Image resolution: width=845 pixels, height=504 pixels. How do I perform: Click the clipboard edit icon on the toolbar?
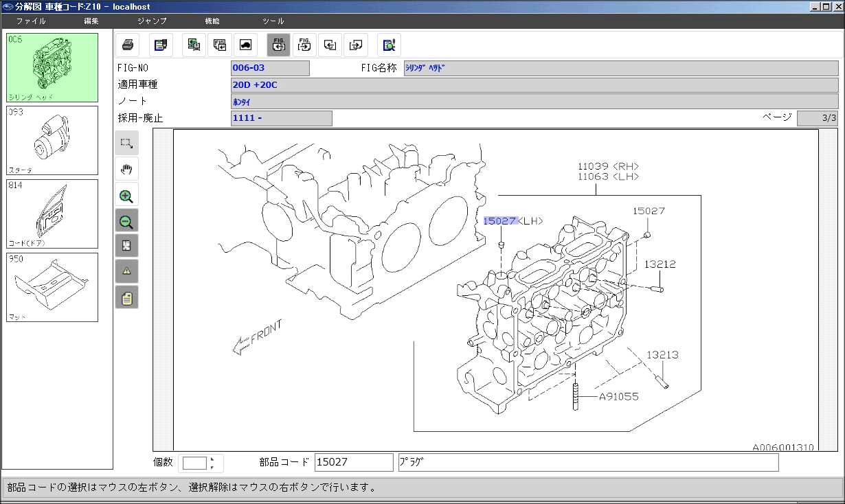[x=161, y=45]
